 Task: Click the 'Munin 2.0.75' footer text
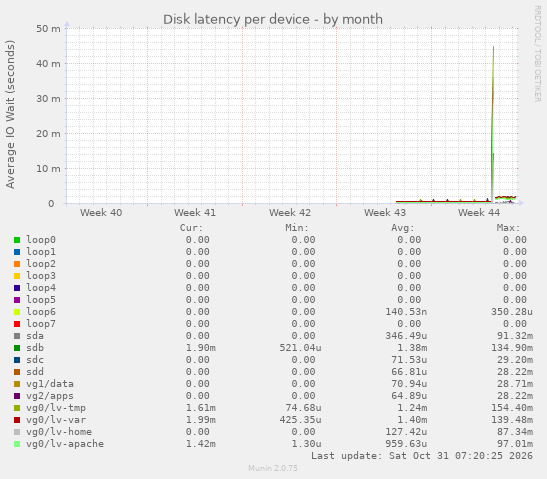pos(273,468)
